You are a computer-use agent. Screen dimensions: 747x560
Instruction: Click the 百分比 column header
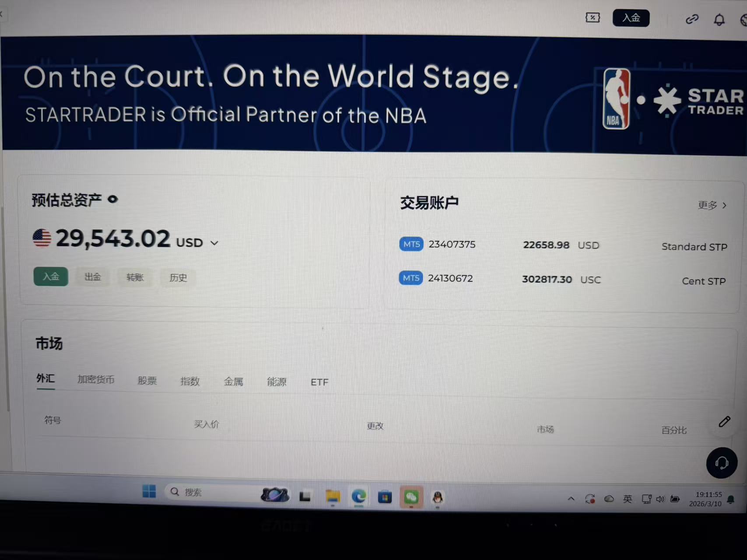click(x=674, y=430)
